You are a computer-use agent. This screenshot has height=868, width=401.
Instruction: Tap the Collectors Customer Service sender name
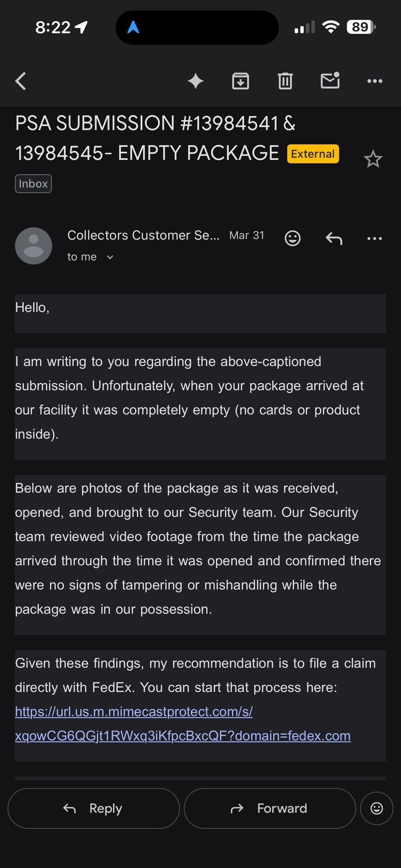(x=143, y=235)
